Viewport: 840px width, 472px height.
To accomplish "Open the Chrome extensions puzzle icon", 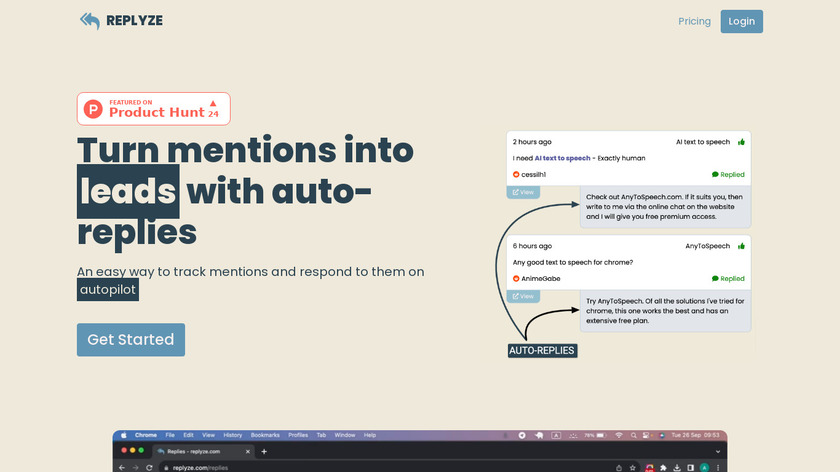I will point(663,468).
